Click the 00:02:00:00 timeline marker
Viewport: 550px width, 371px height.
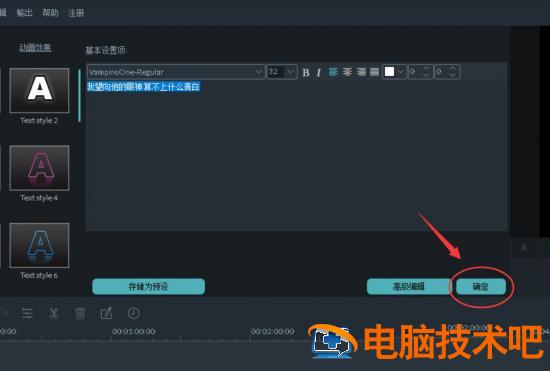273,331
